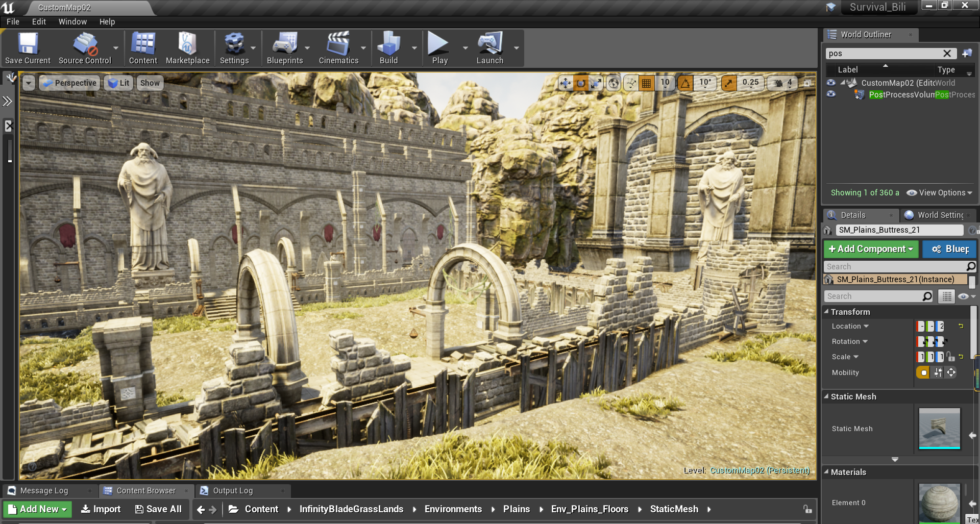980x524 pixels.
Task: Select the translate gizmo tool in viewport
Action: point(566,83)
